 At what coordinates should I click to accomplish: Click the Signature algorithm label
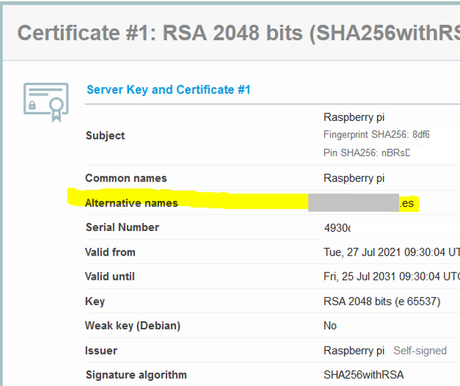(x=136, y=375)
